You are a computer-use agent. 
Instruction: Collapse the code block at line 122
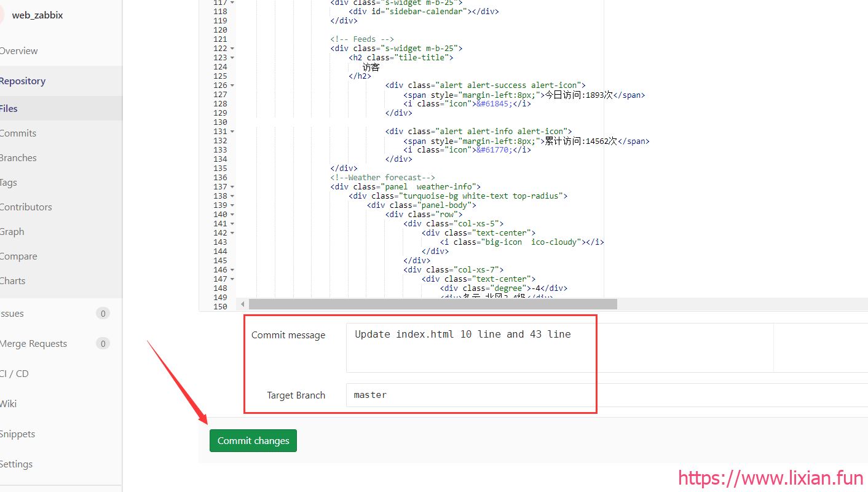coord(232,49)
